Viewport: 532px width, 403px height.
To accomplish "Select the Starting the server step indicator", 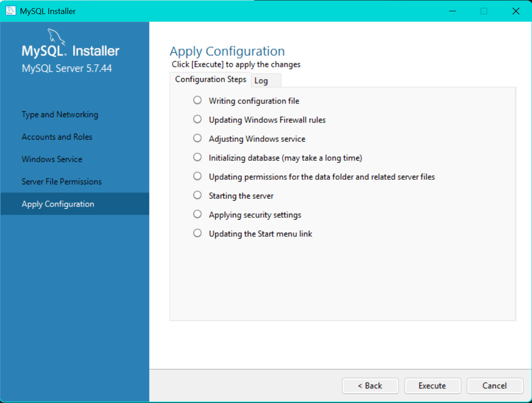I will 198,195.
